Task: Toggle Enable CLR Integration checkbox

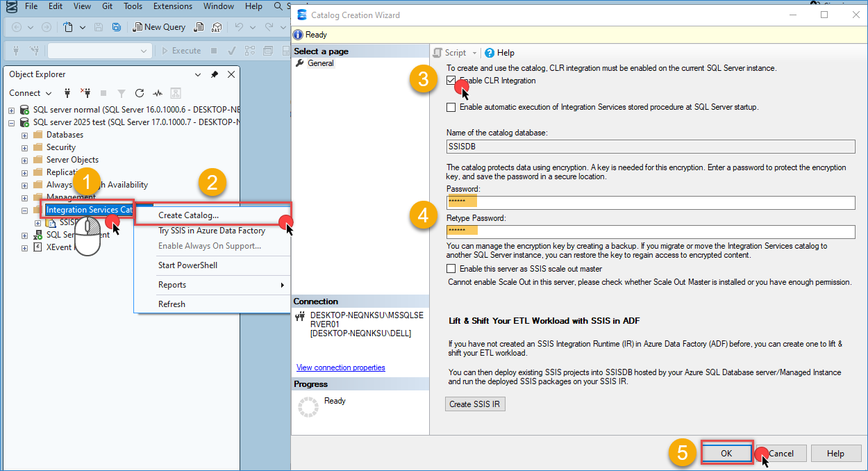Action: coord(451,81)
